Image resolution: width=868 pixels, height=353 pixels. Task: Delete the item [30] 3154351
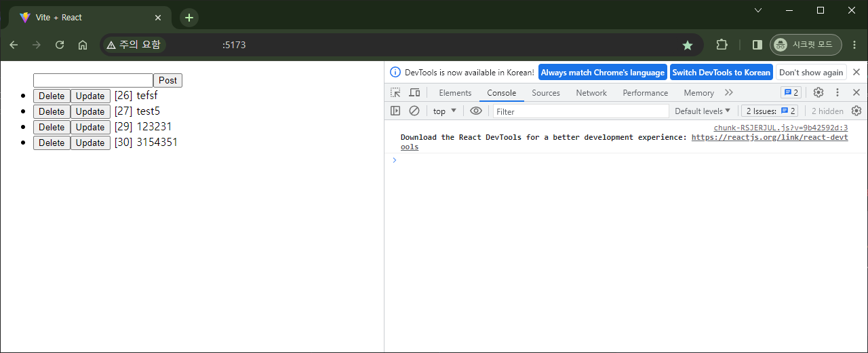pyautogui.click(x=52, y=143)
